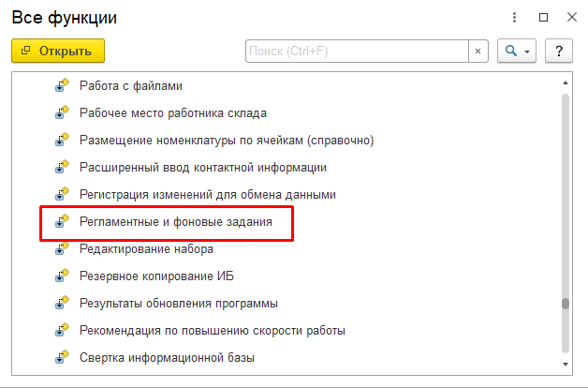The image size is (588, 388).
Task: Click the list scrollbar down arrow
Action: [566, 364]
